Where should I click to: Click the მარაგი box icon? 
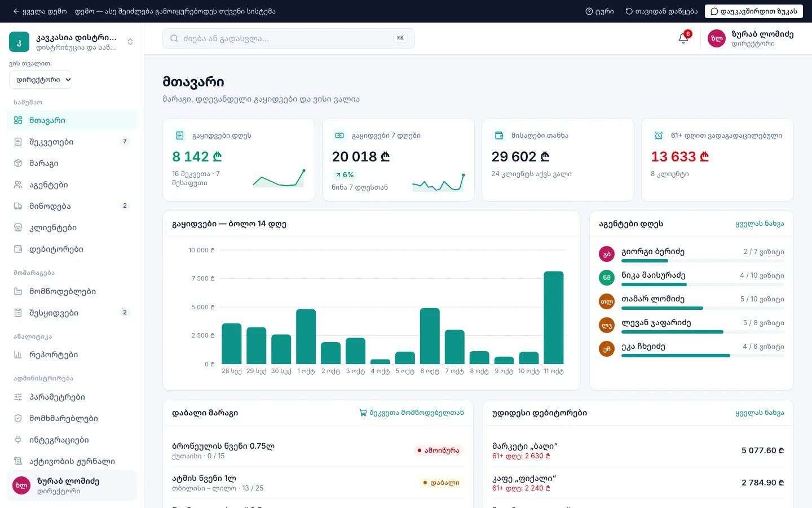[18, 163]
